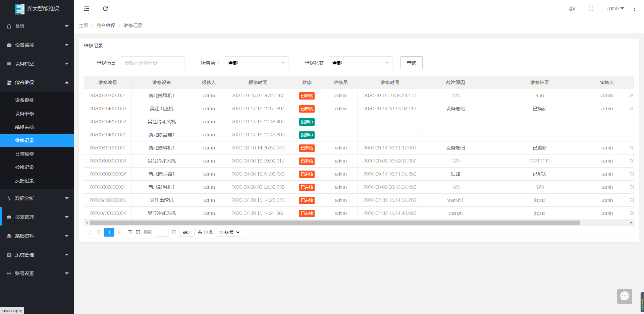Click the 已解决 repair result cell
644x314 pixels.
coord(540,174)
